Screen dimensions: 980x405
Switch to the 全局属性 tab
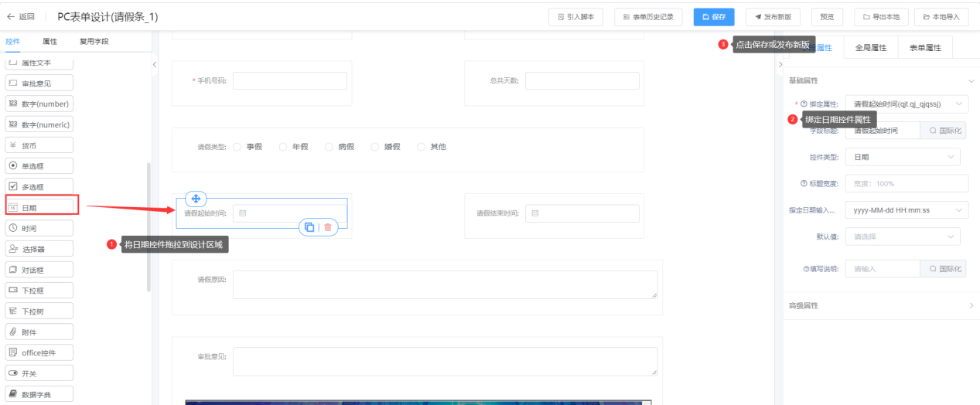[870, 48]
